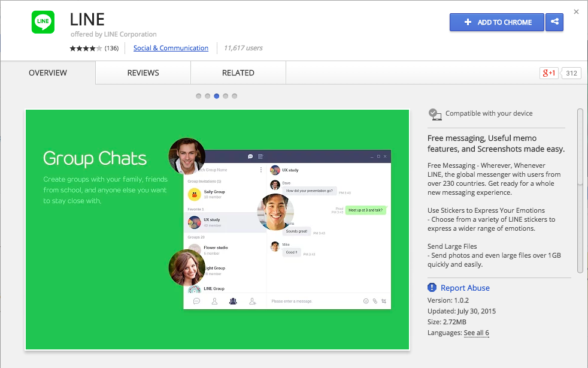Click the LINE title heading
Viewport: 588px width, 368px height.
coord(87,20)
